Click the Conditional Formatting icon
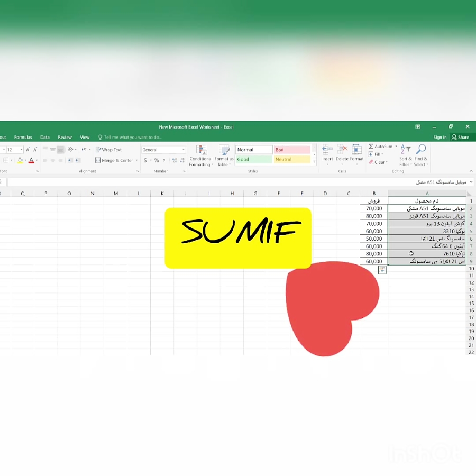 tap(201, 150)
